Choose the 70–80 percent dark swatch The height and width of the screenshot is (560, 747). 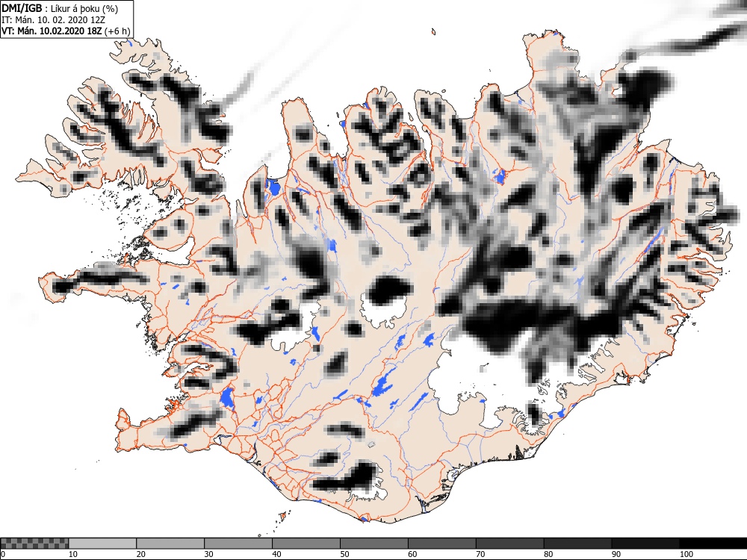click(509, 544)
